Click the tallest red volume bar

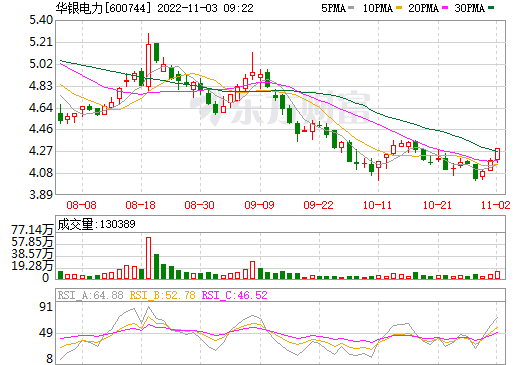pyautogui.click(x=148, y=258)
